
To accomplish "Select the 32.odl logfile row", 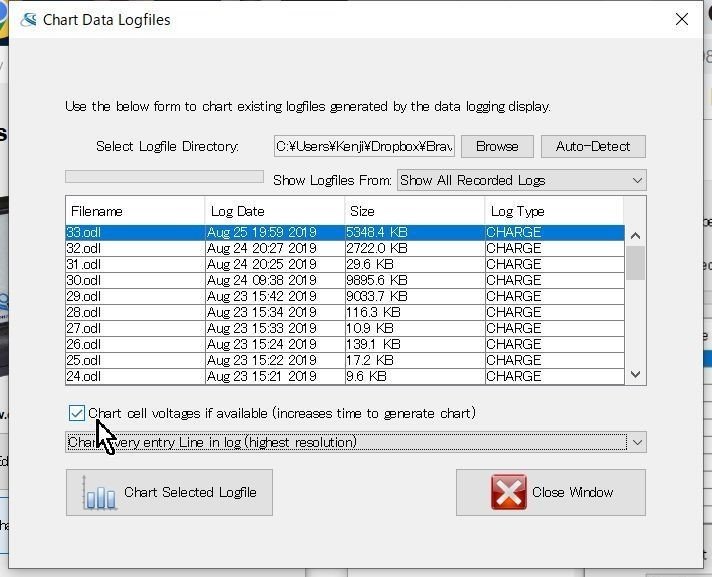I will pyautogui.click(x=345, y=248).
